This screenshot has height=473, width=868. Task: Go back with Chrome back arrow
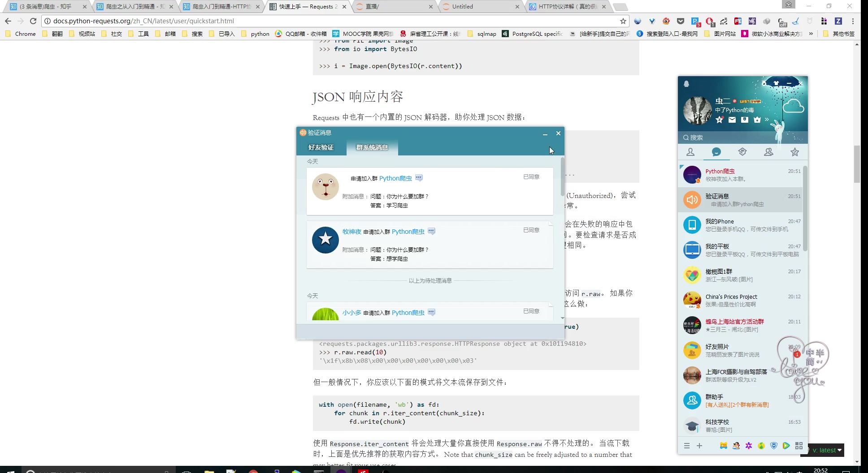click(x=8, y=21)
